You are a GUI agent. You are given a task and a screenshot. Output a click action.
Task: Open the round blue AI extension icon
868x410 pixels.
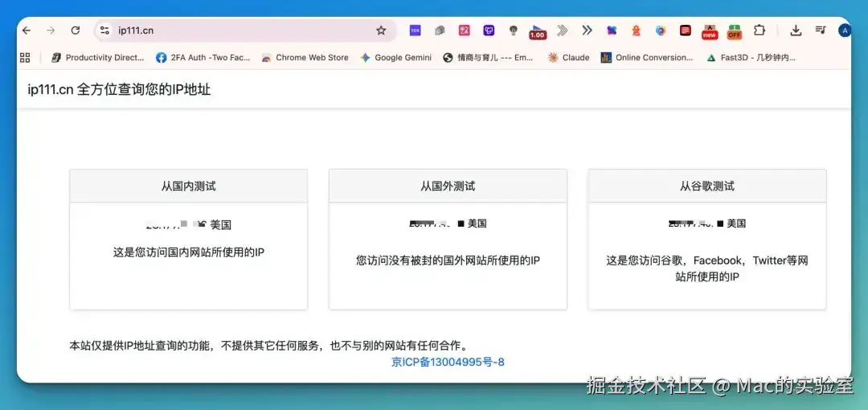click(x=661, y=31)
